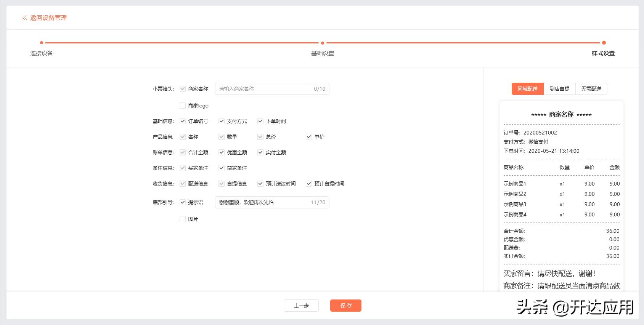
Task: Click the 小票抬头 label
Action: tap(164, 89)
